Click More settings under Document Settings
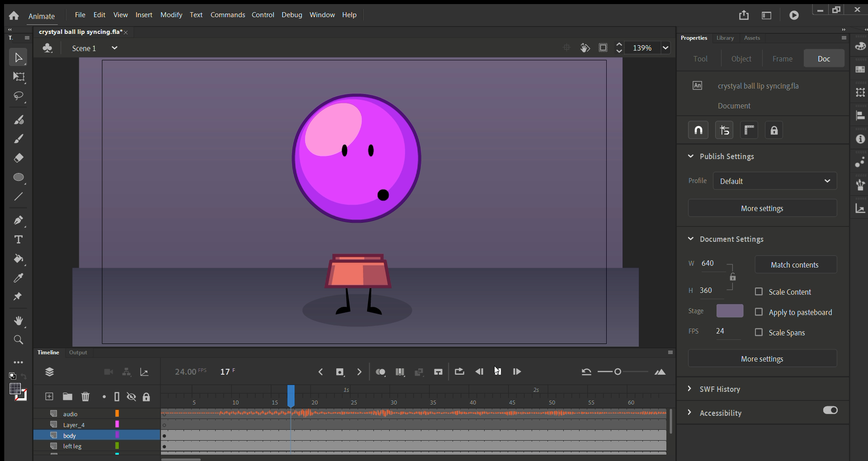868x461 pixels. click(762, 359)
